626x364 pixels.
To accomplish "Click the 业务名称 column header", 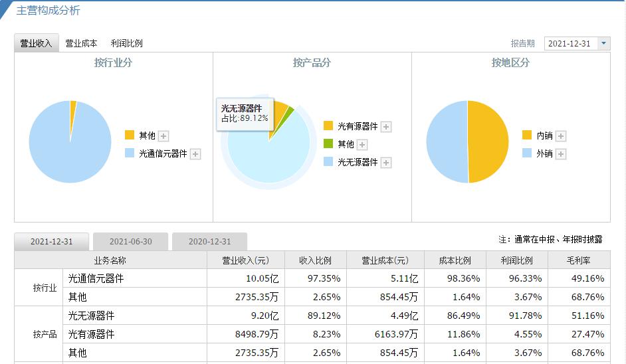I will (110, 260).
